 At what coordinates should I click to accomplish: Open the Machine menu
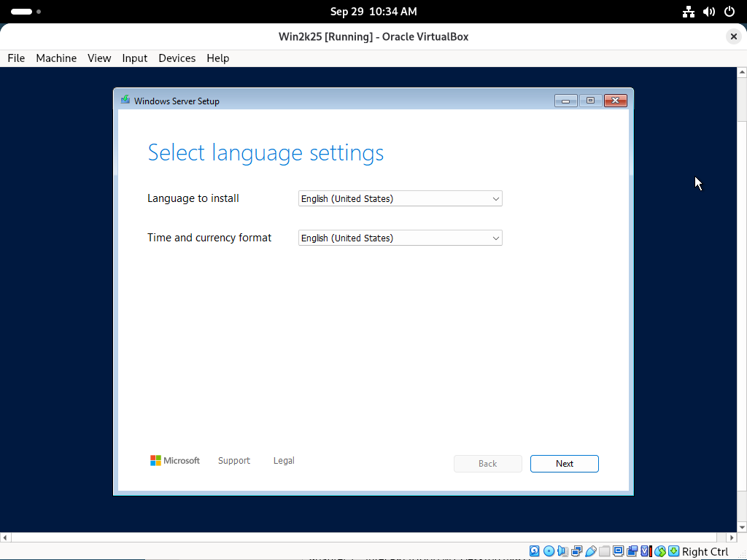pyautogui.click(x=56, y=58)
